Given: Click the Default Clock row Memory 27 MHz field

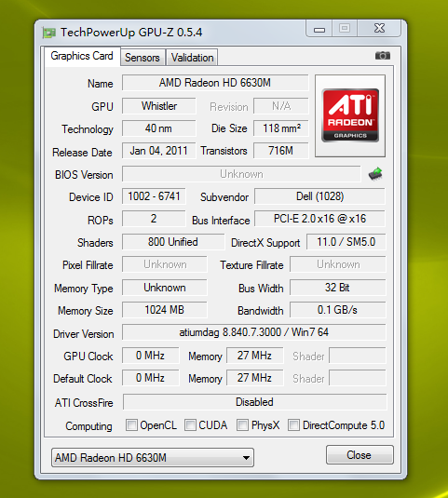Looking at the screenshot, I should [255, 378].
